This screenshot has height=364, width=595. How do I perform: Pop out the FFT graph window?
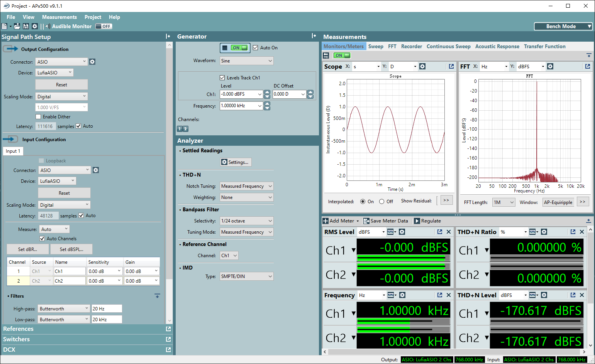(588, 66)
